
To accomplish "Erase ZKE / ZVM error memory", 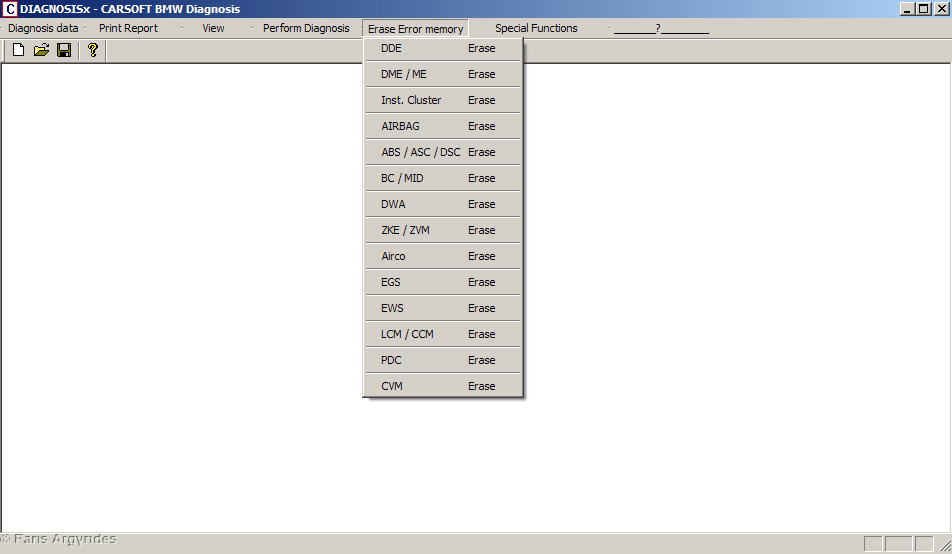I will [443, 230].
